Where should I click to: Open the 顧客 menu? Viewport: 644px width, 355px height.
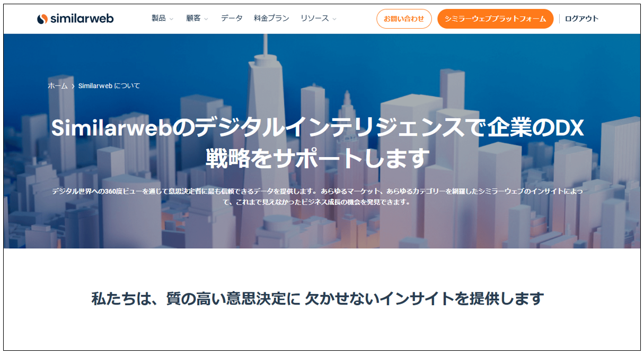pos(193,19)
